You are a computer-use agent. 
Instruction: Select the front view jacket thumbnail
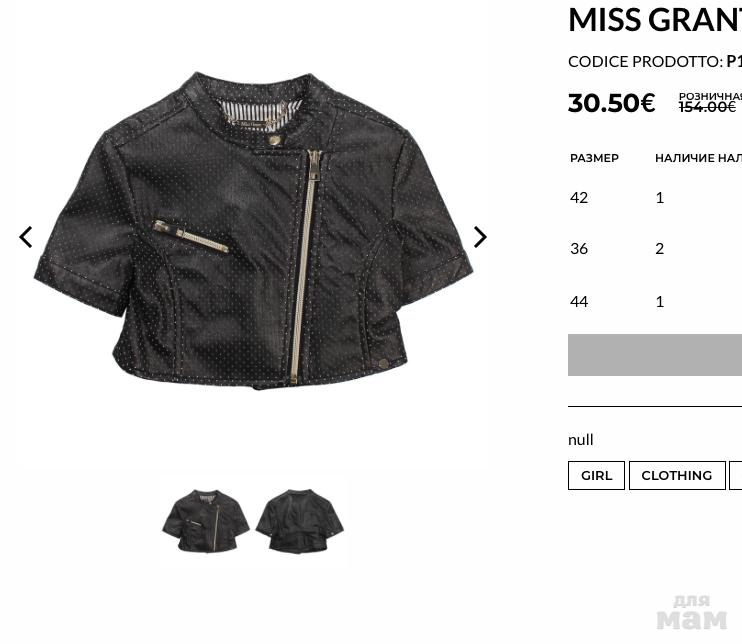[x=206, y=520]
